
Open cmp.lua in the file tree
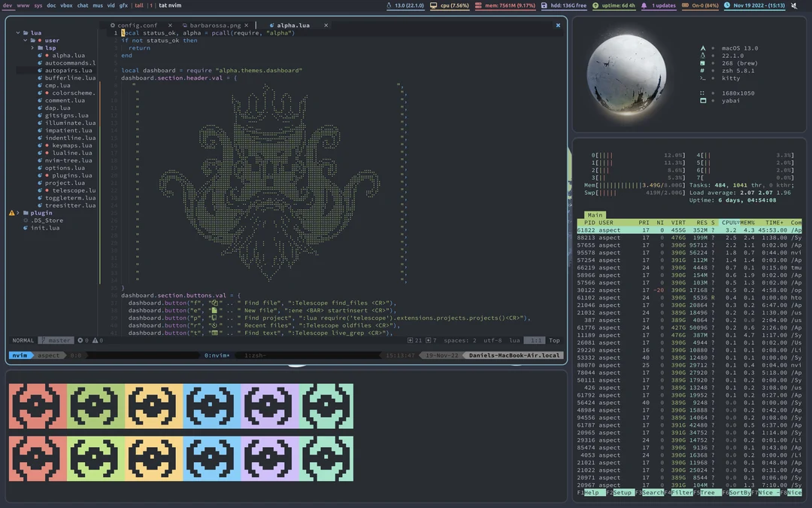pos(57,86)
